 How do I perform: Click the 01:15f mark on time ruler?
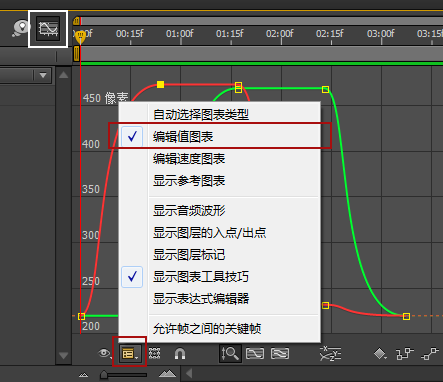[230, 34]
